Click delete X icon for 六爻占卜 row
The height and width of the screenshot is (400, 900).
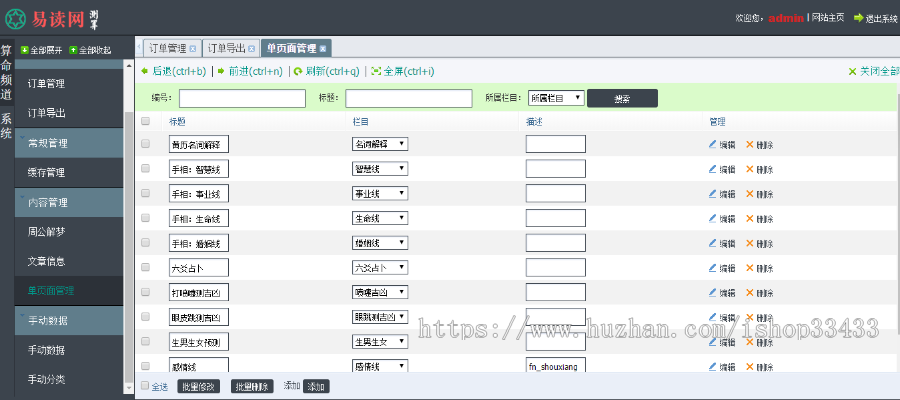[749, 267]
